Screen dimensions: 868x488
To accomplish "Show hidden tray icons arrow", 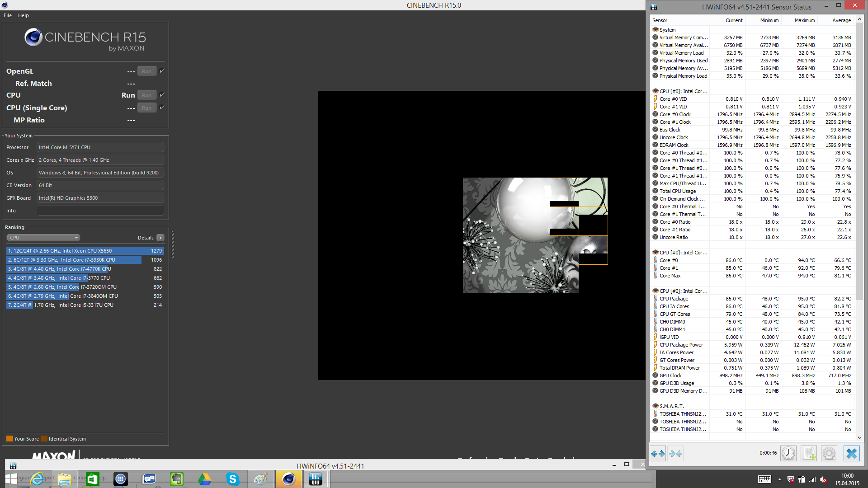I will point(779,479).
